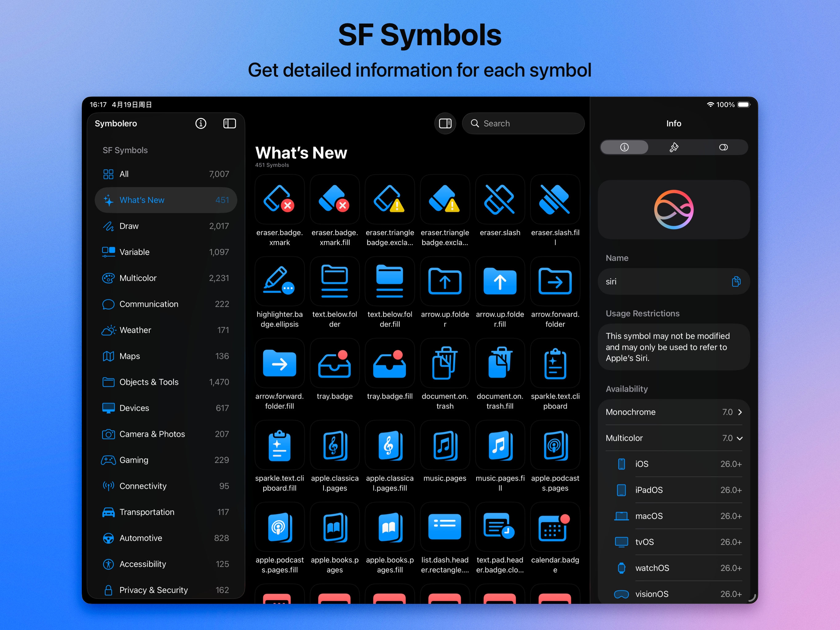The height and width of the screenshot is (630, 840).
Task: Open the Variable category
Action: [x=166, y=252]
